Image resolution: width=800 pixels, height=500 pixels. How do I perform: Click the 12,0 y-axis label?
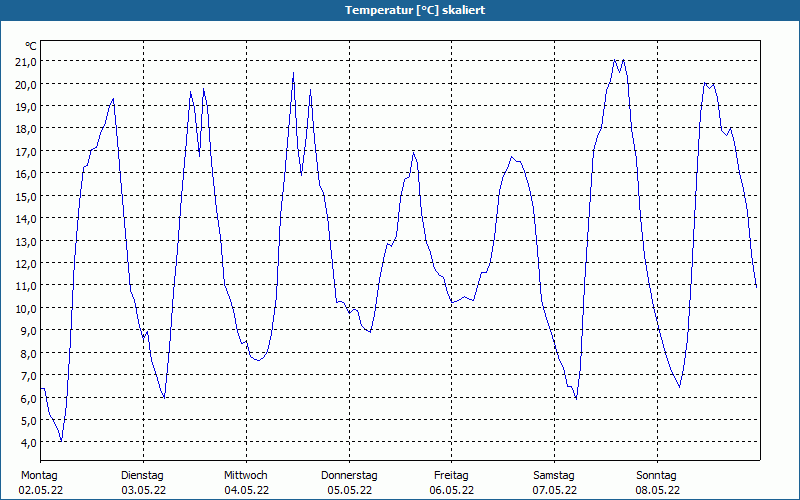point(26,264)
